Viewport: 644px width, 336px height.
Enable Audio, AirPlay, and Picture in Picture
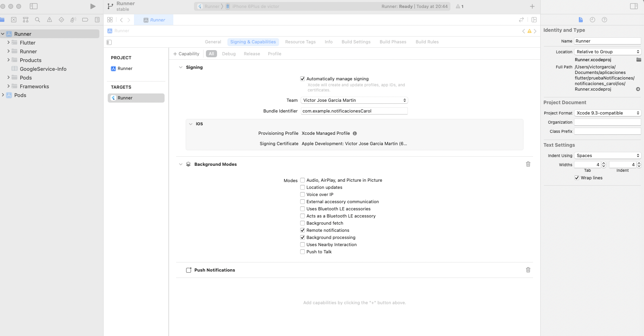click(303, 180)
